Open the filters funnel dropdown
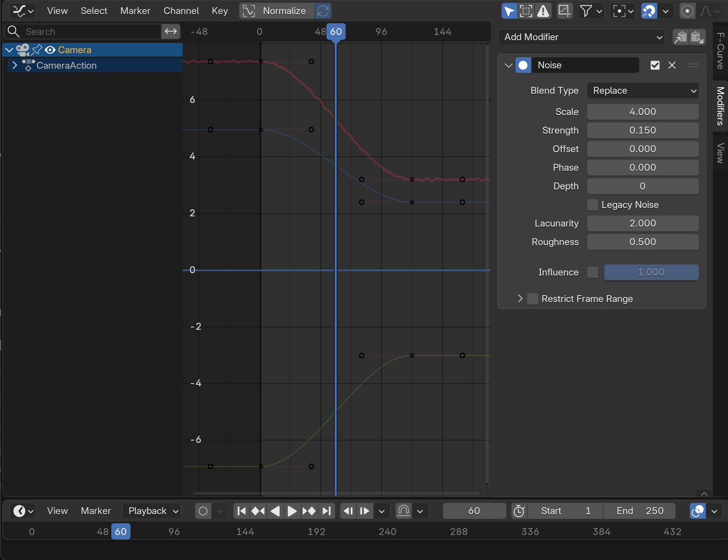This screenshot has height=560, width=728. pos(591,11)
